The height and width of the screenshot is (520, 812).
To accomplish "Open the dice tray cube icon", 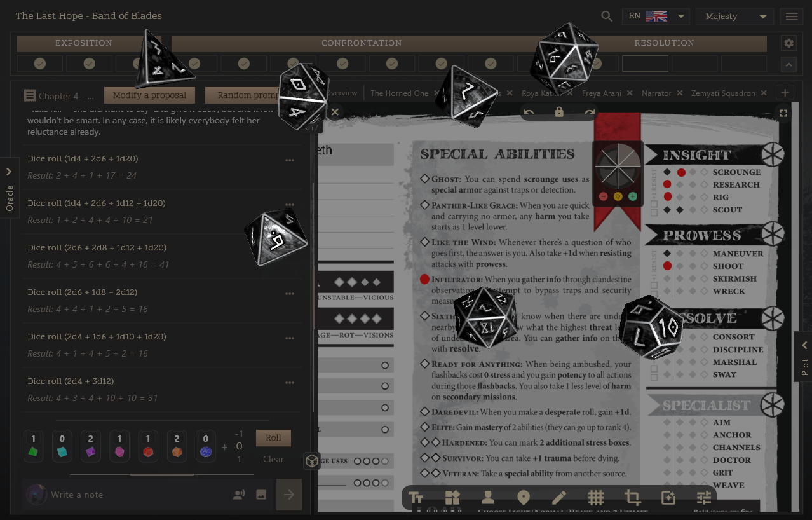I will coord(311,461).
